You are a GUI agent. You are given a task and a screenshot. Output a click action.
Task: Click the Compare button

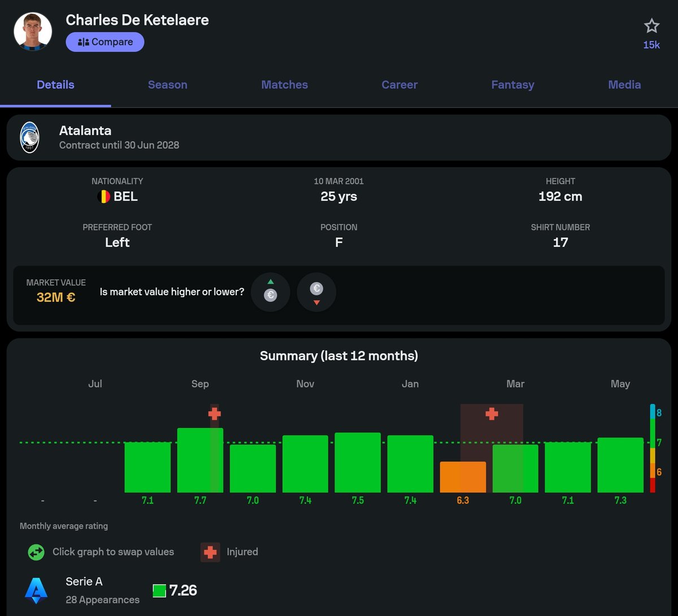[105, 42]
